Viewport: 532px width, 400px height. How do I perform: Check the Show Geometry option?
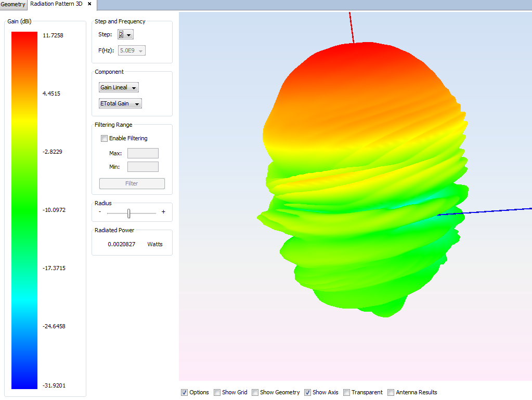[255, 393]
